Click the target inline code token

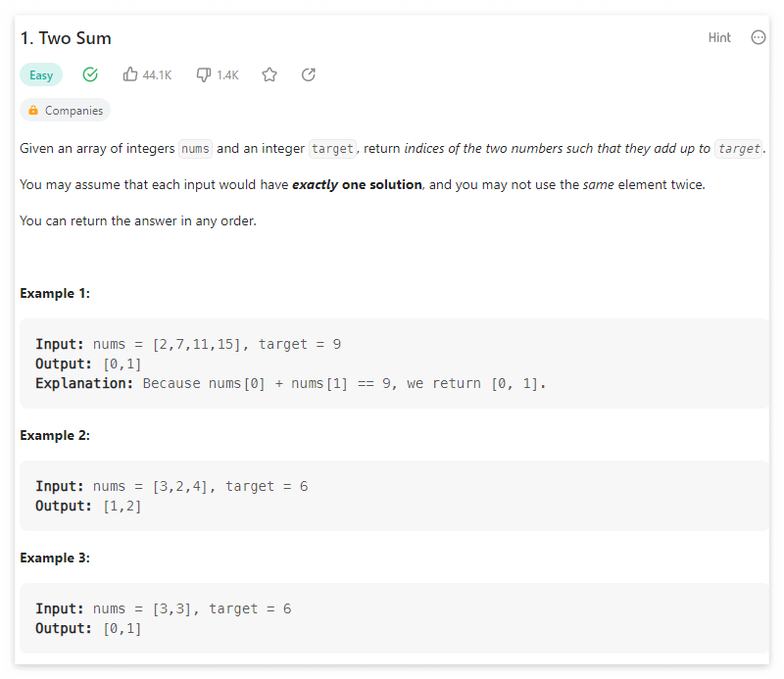pyautogui.click(x=332, y=148)
